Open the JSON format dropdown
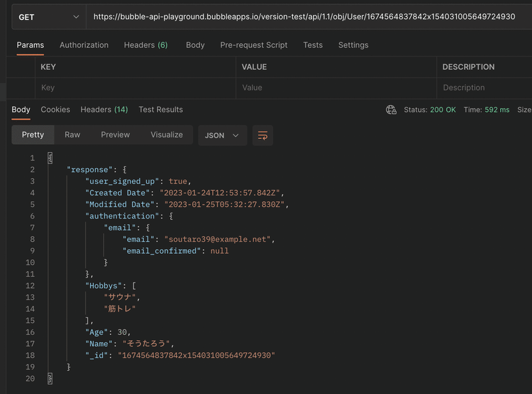Viewport: 532px width, 394px height. coord(222,136)
